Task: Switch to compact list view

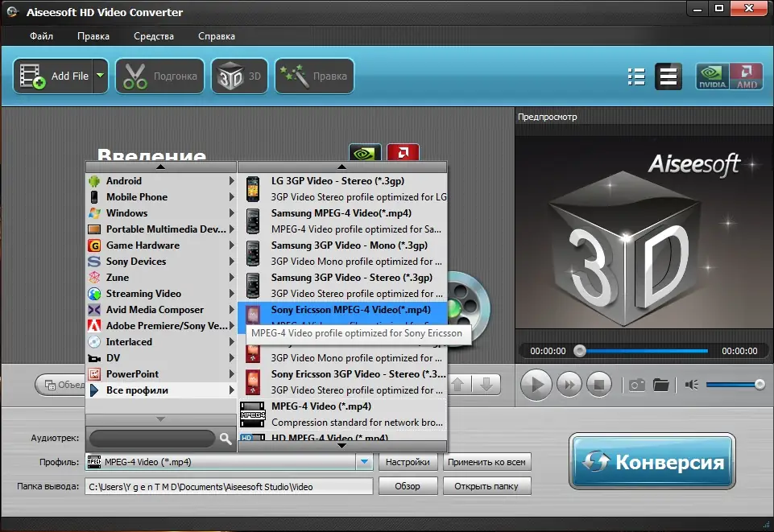Action: point(668,76)
